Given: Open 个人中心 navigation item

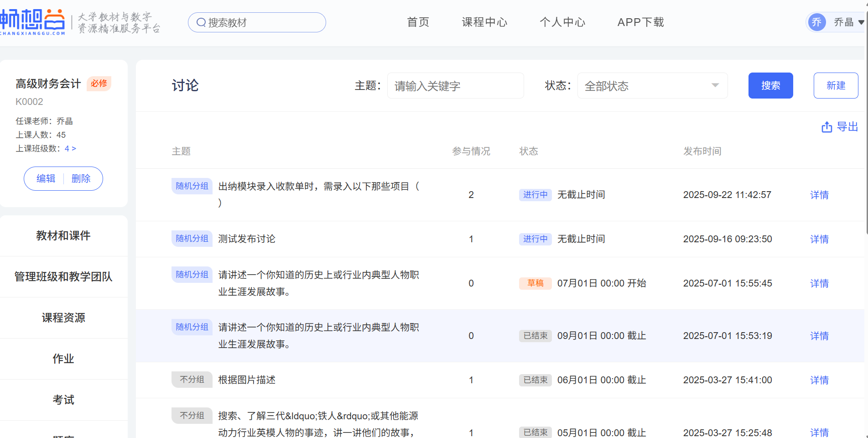Looking at the screenshot, I should (x=562, y=22).
